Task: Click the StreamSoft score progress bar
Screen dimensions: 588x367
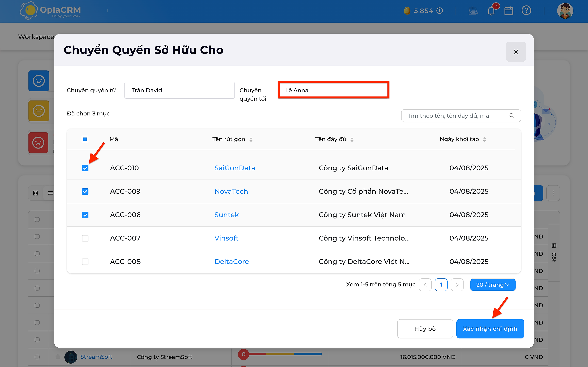Action: [280, 354]
